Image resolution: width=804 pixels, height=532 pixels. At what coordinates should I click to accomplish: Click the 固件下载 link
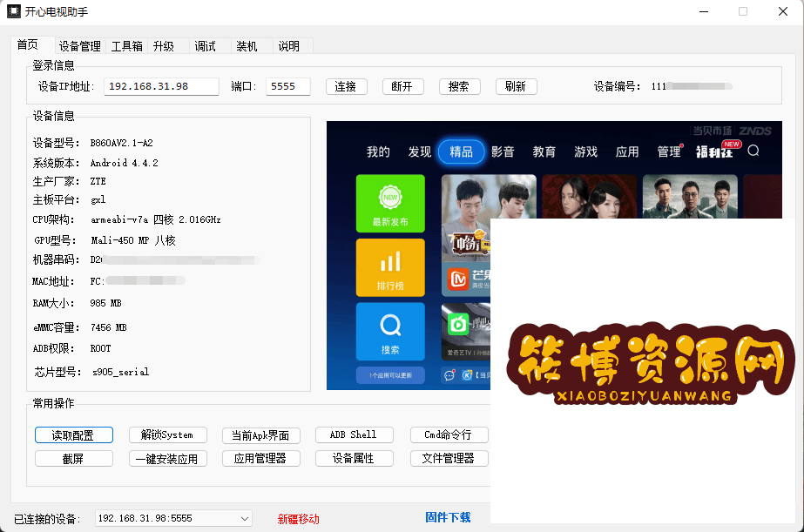pos(448,517)
